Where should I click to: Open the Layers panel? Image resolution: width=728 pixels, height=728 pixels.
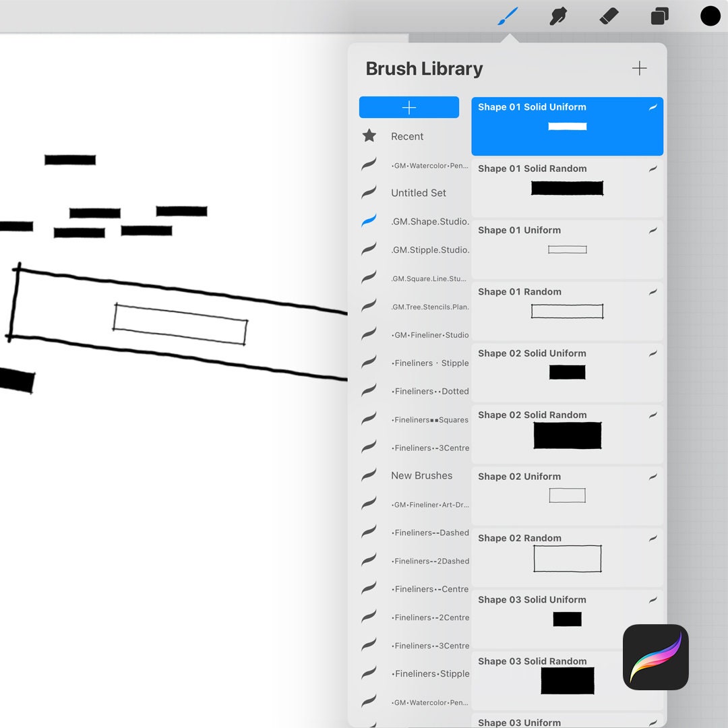click(x=659, y=15)
